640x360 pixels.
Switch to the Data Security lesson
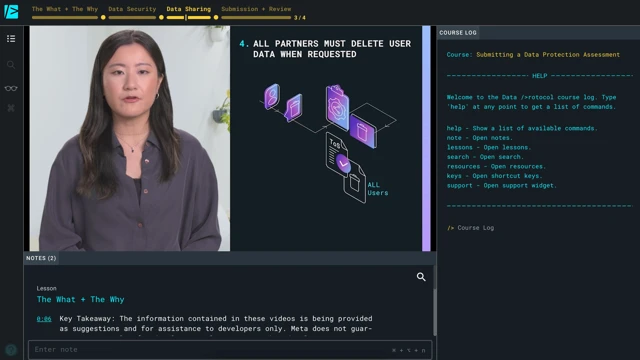coord(132,9)
